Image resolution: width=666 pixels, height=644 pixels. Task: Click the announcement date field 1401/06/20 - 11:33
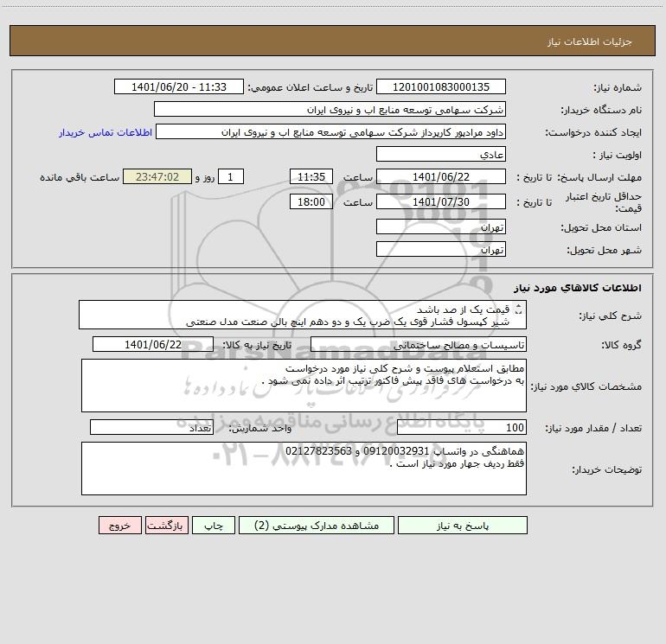tap(179, 86)
